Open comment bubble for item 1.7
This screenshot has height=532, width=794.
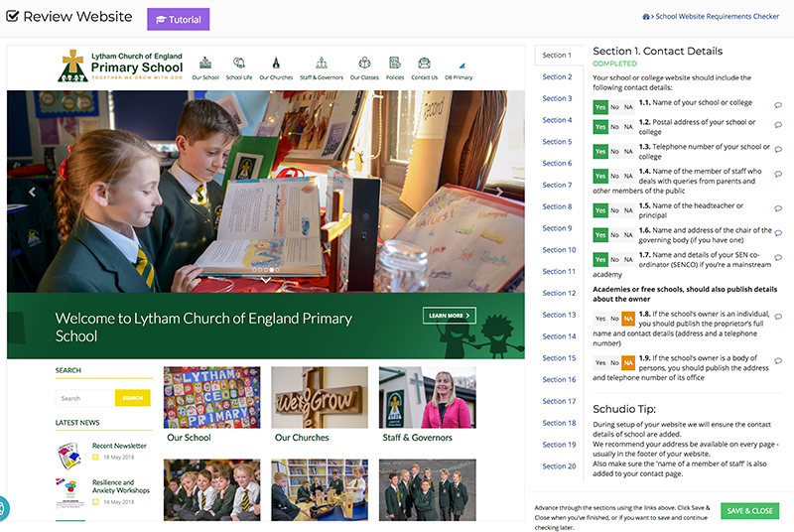(x=778, y=258)
